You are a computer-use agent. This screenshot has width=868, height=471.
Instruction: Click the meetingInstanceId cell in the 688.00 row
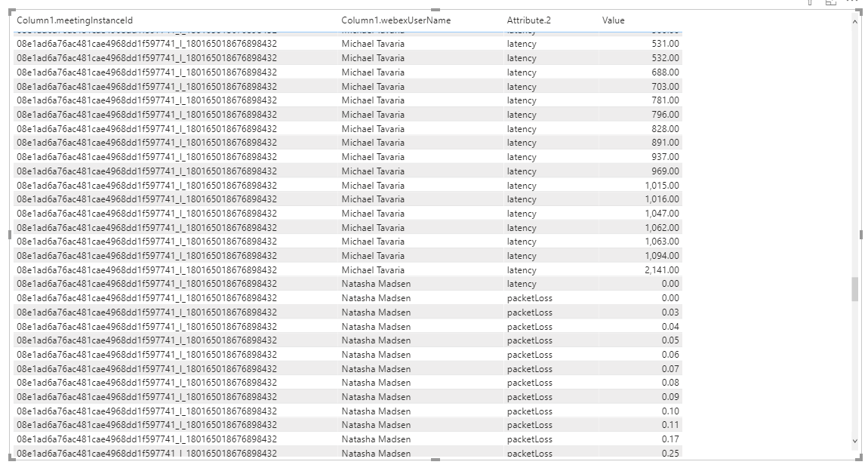click(x=146, y=72)
